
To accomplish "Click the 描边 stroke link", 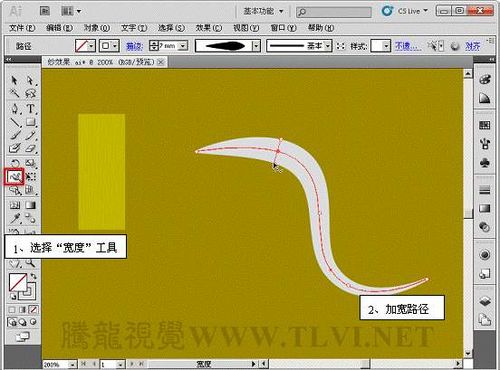I will point(135,46).
